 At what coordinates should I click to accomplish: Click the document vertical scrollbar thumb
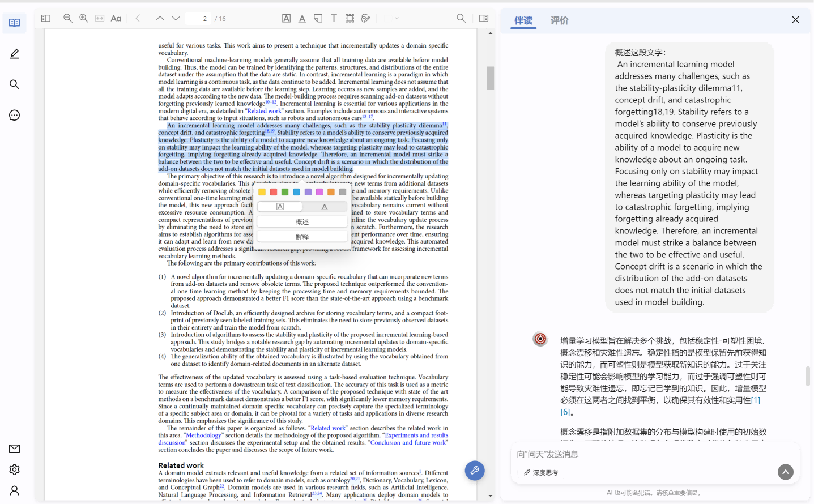pyautogui.click(x=491, y=78)
